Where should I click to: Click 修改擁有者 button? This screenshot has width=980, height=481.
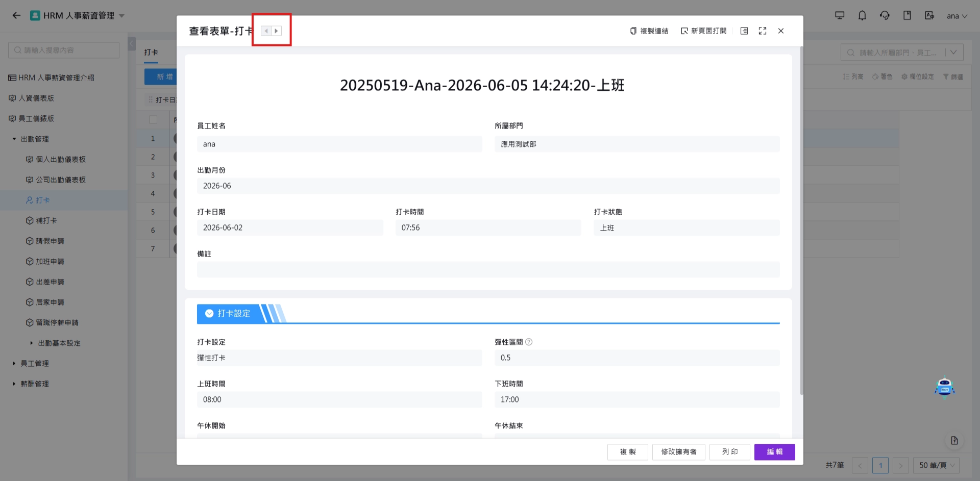pos(679,452)
